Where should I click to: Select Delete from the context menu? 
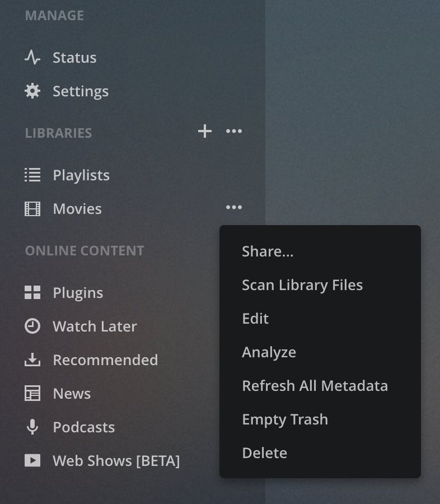(264, 452)
